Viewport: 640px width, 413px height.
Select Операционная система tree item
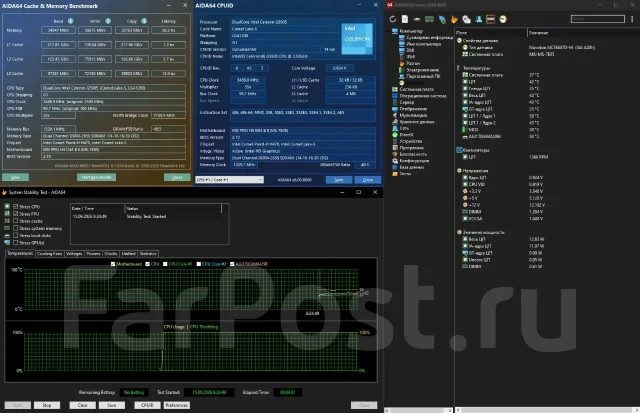[x=423, y=96]
